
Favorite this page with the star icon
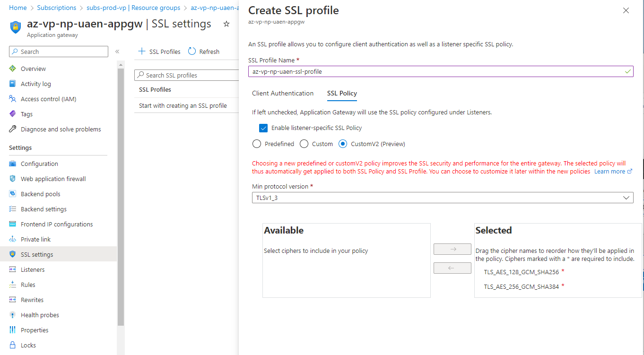coord(226,24)
